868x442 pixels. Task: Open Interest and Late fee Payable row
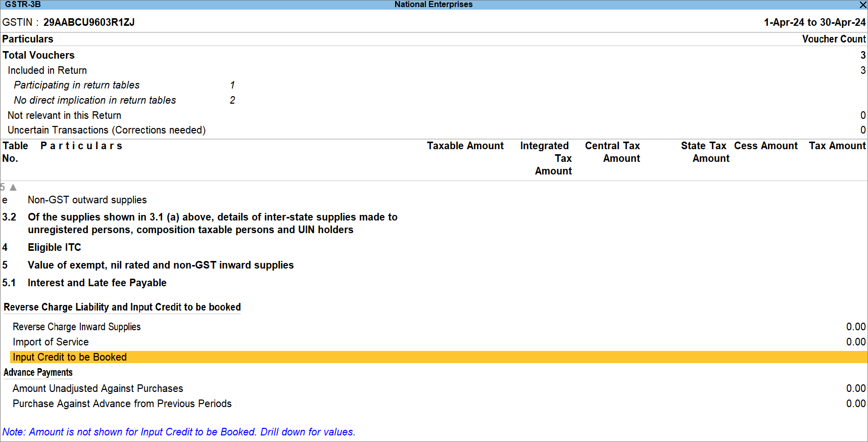coord(97,283)
